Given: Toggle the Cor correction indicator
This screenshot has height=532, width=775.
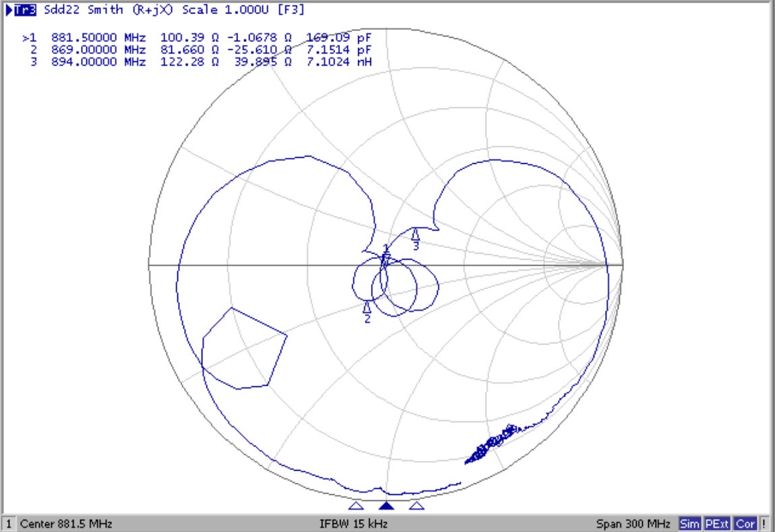Looking at the screenshot, I should pos(745,524).
